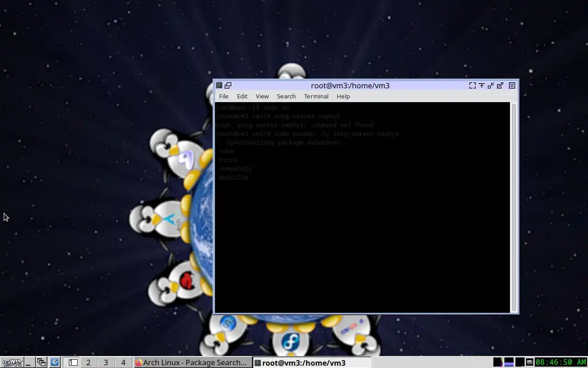Click the blue memory monitor in tray
The height and width of the screenshot is (368, 588).
tap(509, 362)
